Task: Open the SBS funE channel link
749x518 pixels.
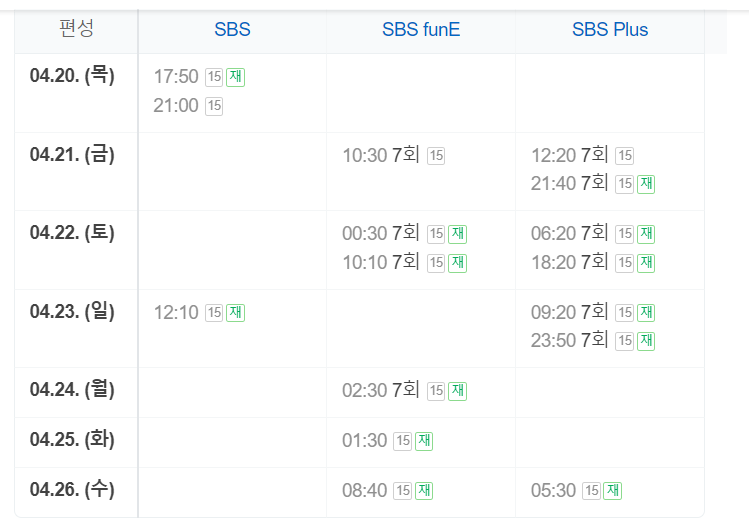Action: pos(421,29)
